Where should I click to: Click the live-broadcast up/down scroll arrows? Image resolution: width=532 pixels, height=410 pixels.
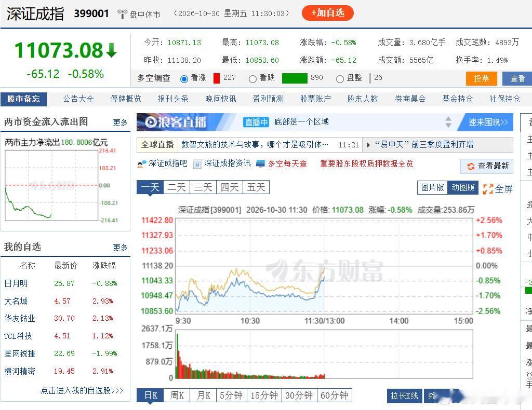click(x=448, y=122)
